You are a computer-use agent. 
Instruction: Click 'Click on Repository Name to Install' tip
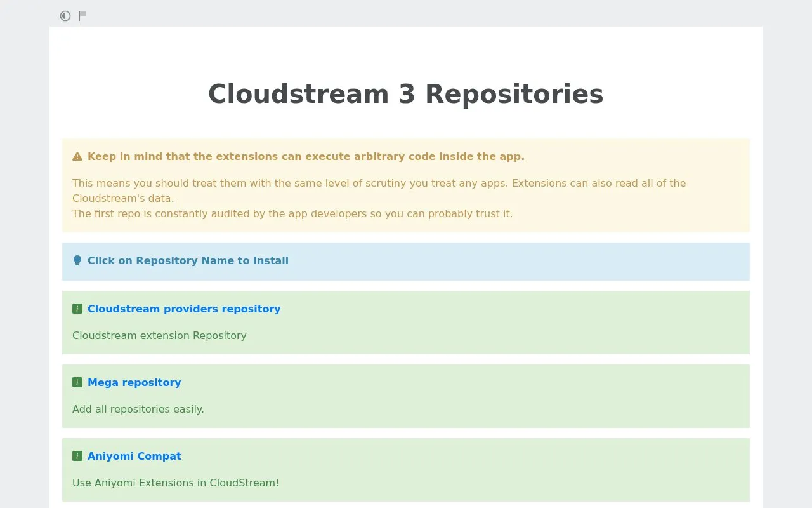188,260
